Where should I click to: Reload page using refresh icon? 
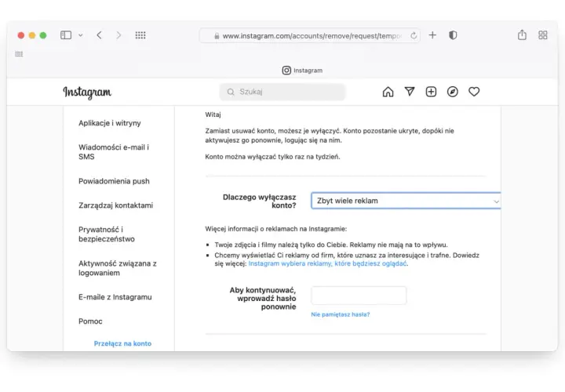(414, 35)
